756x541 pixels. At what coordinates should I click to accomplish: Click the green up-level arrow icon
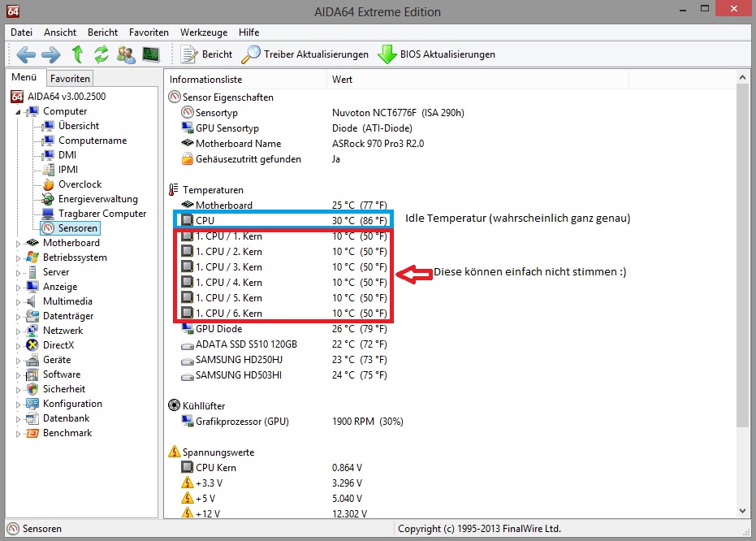[x=77, y=54]
